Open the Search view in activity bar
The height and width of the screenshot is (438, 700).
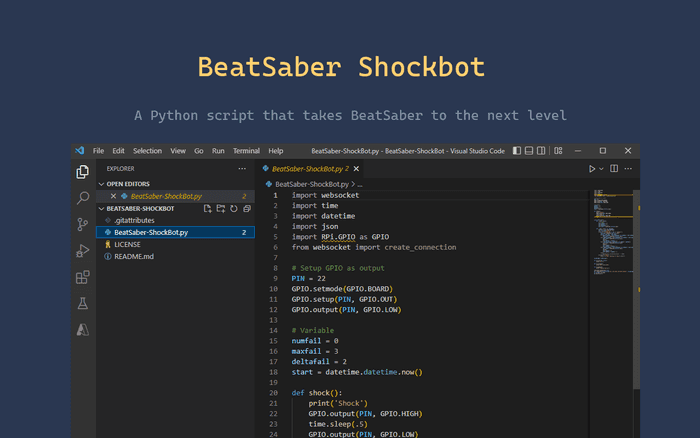(x=83, y=198)
